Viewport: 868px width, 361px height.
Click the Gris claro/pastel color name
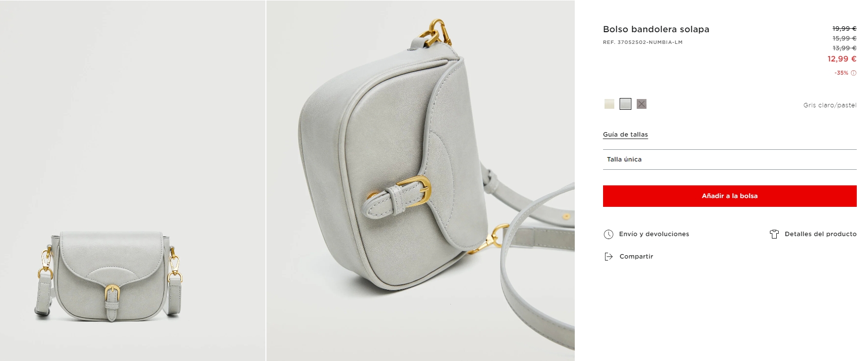(830, 105)
